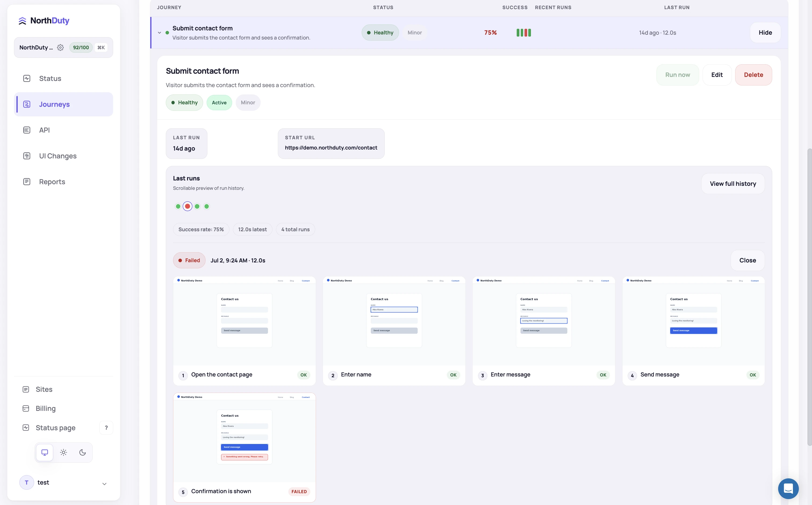Screen dimensions: 812x505
Task: Open the command palette ⌘K shortcut
Action: (101, 47)
